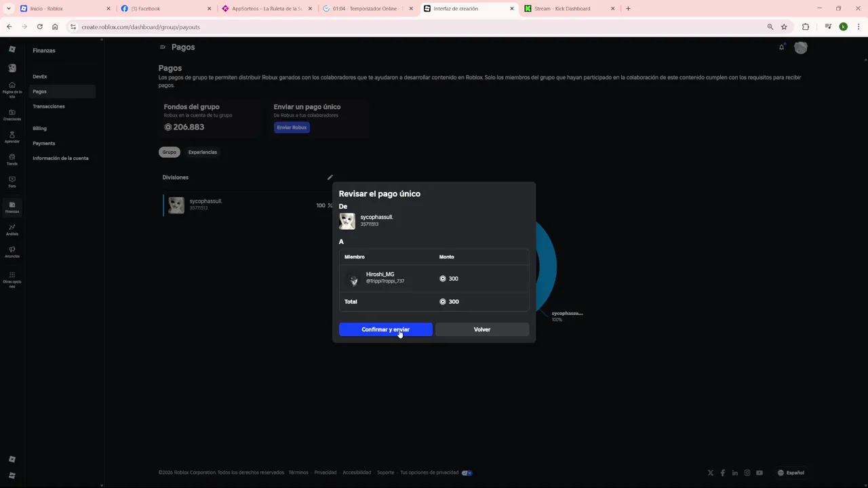Open the browser tab search dropdown arrow
The image size is (868, 488).
[x=8, y=9]
